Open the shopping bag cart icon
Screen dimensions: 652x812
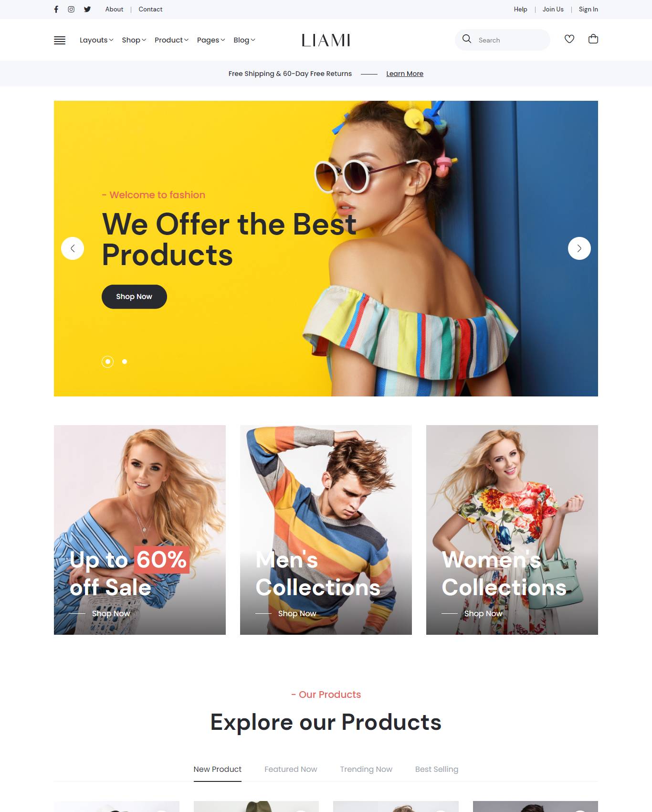tap(593, 39)
